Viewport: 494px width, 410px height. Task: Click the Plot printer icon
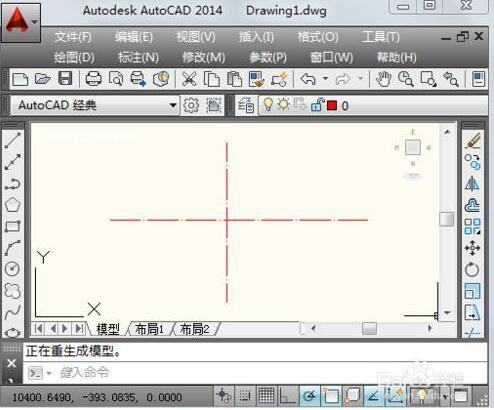point(93,79)
